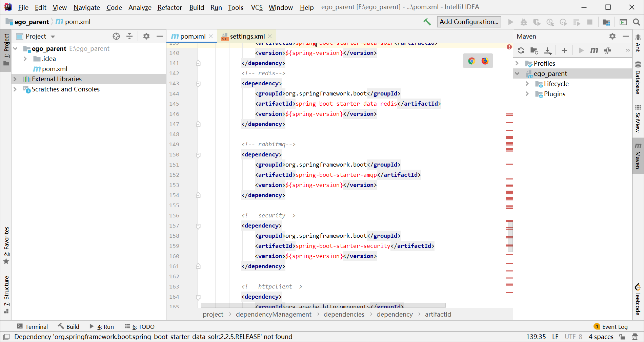This screenshot has height=342, width=644.
Task: Click Reimport All Maven Projects refresh icon
Action: tap(521, 50)
